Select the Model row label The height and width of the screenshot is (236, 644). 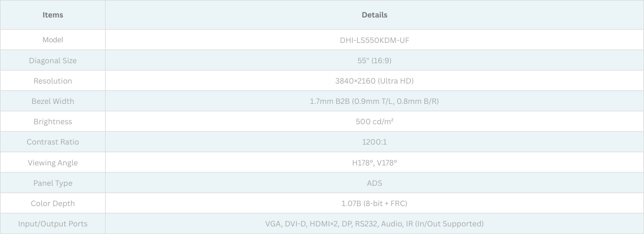[x=53, y=40]
